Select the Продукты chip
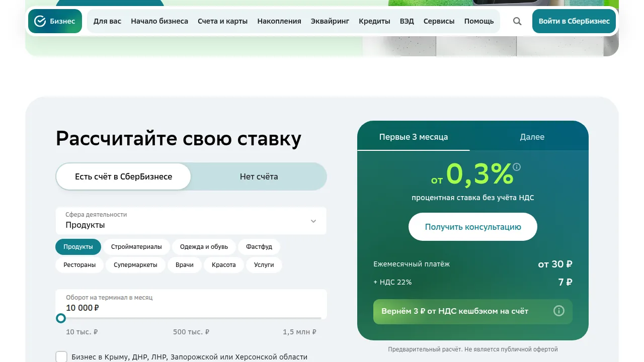 78,247
